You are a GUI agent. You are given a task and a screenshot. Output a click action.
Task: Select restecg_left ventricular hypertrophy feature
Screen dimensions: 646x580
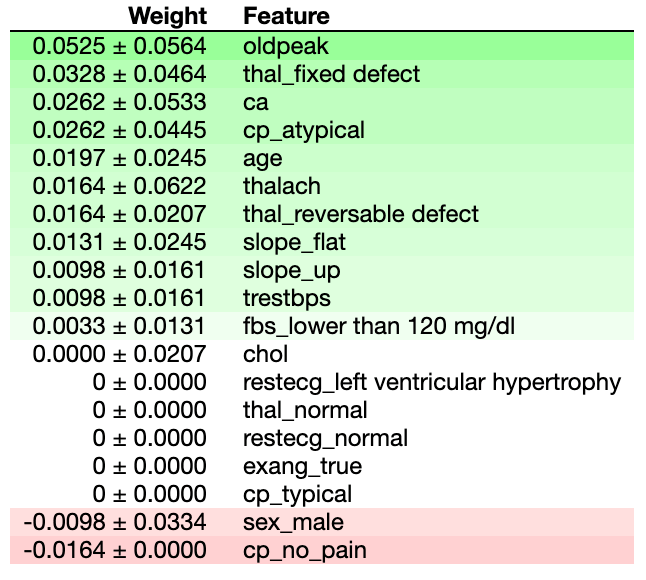432,382
